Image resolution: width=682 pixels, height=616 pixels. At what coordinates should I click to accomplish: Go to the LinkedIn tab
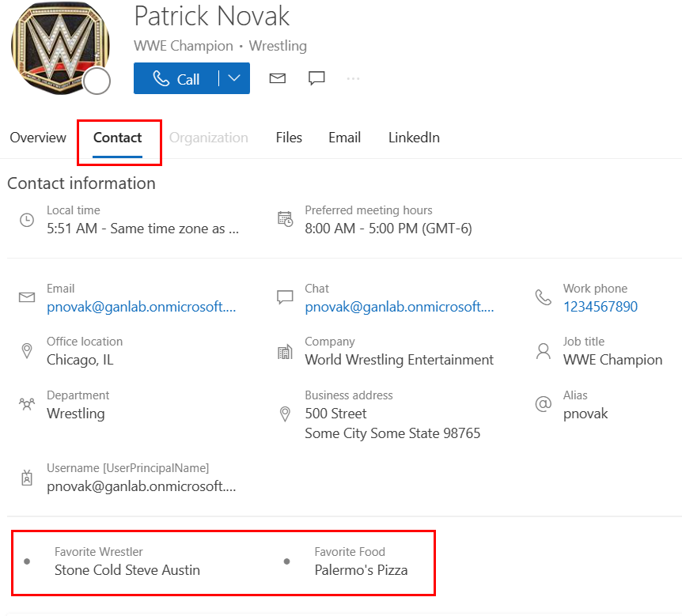[x=414, y=138]
